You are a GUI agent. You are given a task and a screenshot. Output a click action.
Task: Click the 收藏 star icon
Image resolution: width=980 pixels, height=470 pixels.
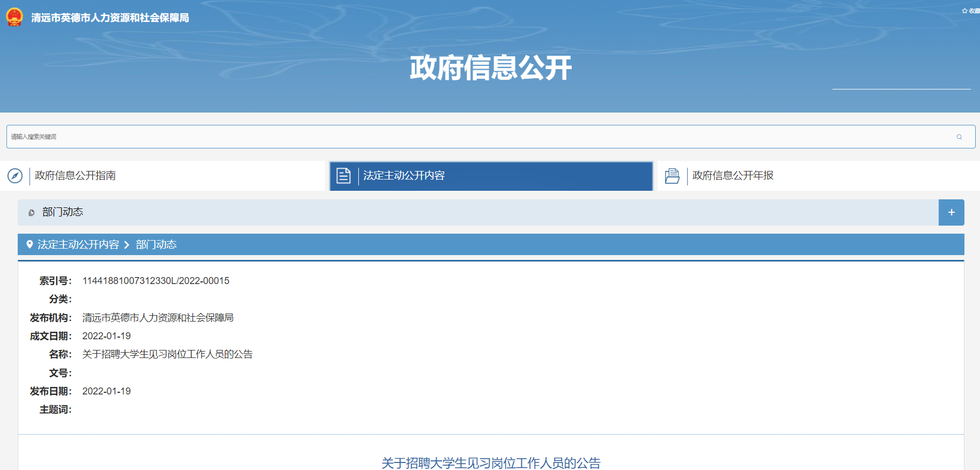[964, 11]
